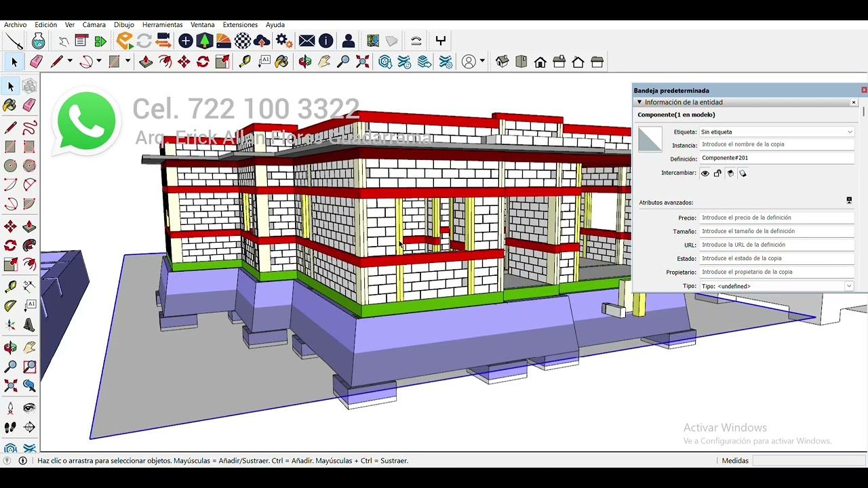Select the Follow Me tool in left toolbar

coord(29,245)
